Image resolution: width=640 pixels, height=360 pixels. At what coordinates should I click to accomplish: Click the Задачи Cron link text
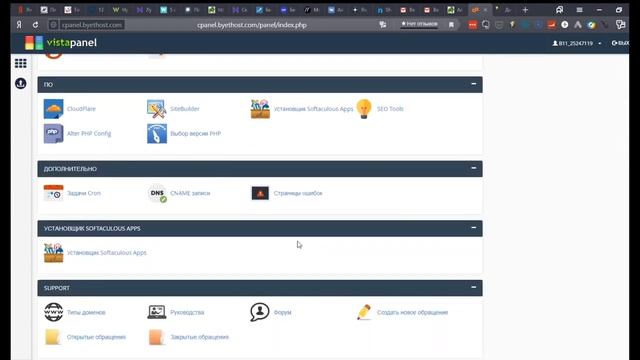click(84, 193)
